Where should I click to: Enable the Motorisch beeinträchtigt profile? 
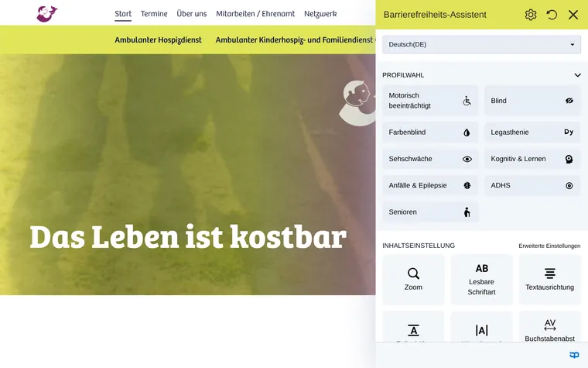click(430, 101)
